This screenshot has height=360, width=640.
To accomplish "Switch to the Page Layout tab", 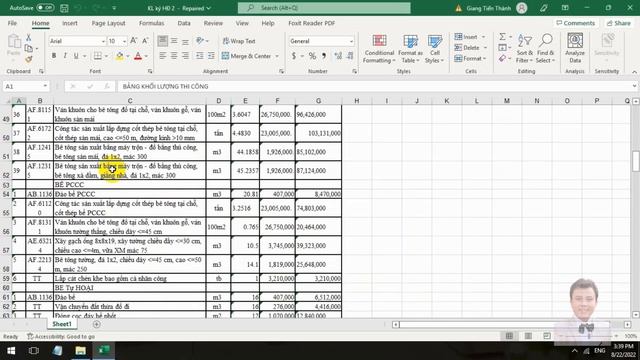I will click(x=108, y=23).
